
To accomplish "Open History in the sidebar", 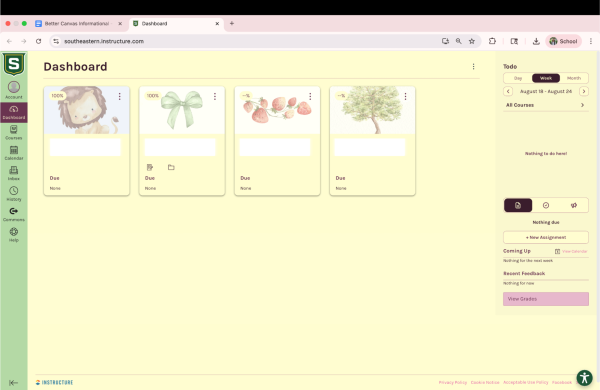I will (14, 194).
